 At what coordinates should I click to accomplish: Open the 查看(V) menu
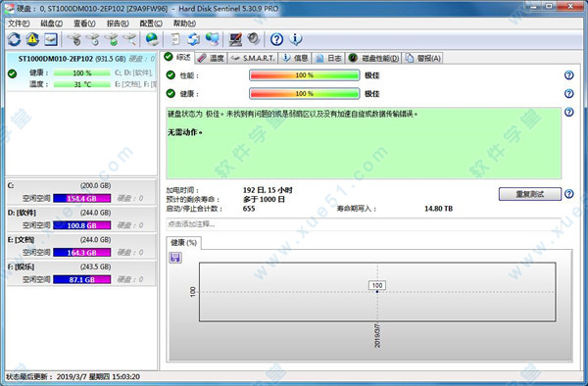tap(84, 24)
